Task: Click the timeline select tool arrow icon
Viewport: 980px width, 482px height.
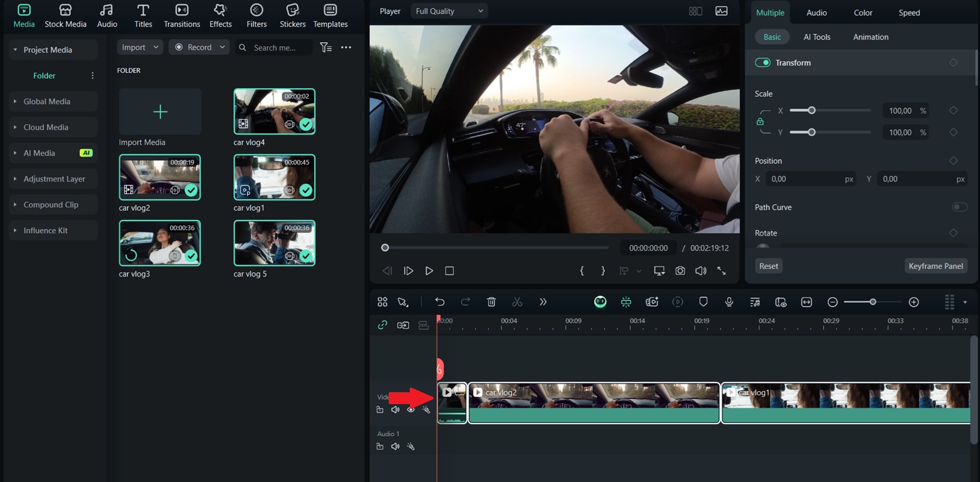Action: pyautogui.click(x=403, y=302)
